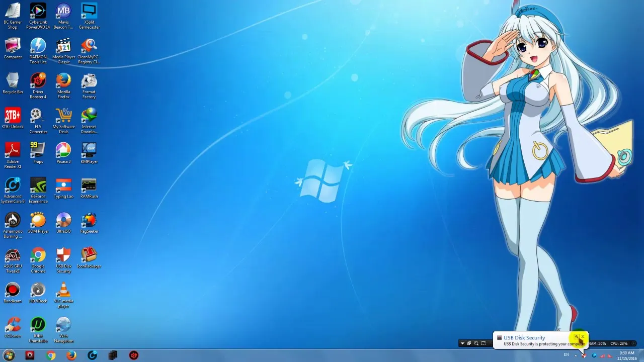Click the USB Disk Security balloon title
Screen dimensions: 644x362
(524, 338)
